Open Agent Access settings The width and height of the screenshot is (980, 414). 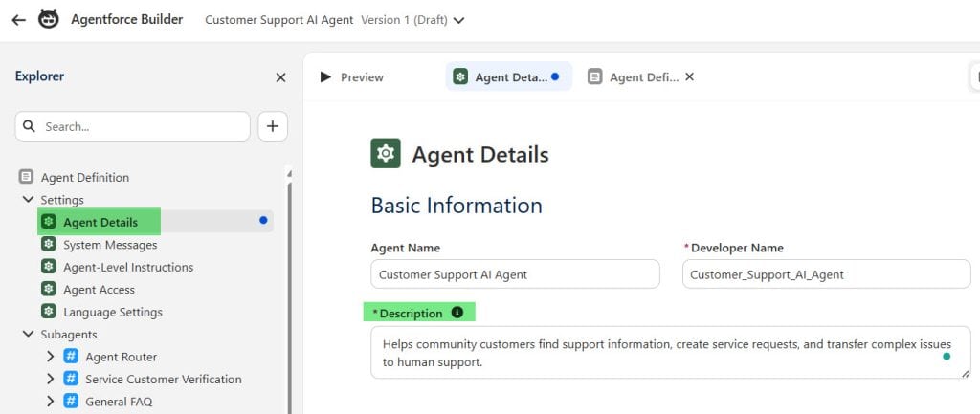(99, 290)
